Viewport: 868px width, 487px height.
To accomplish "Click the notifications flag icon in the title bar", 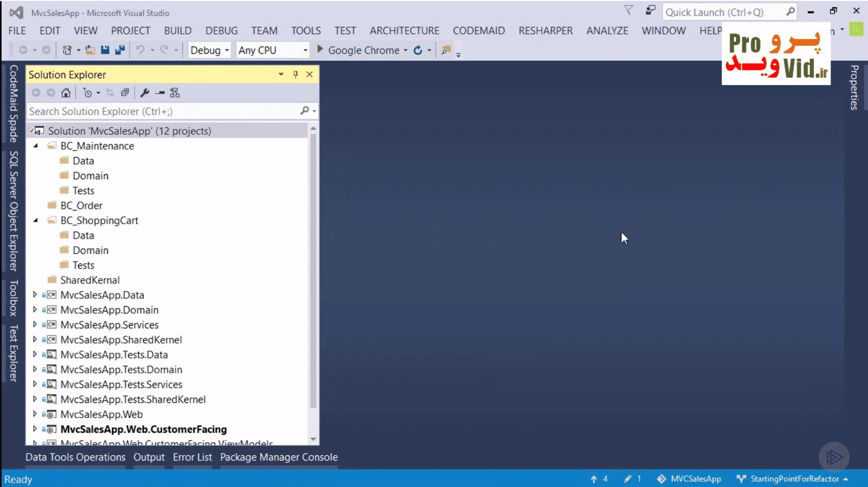I will click(x=629, y=11).
